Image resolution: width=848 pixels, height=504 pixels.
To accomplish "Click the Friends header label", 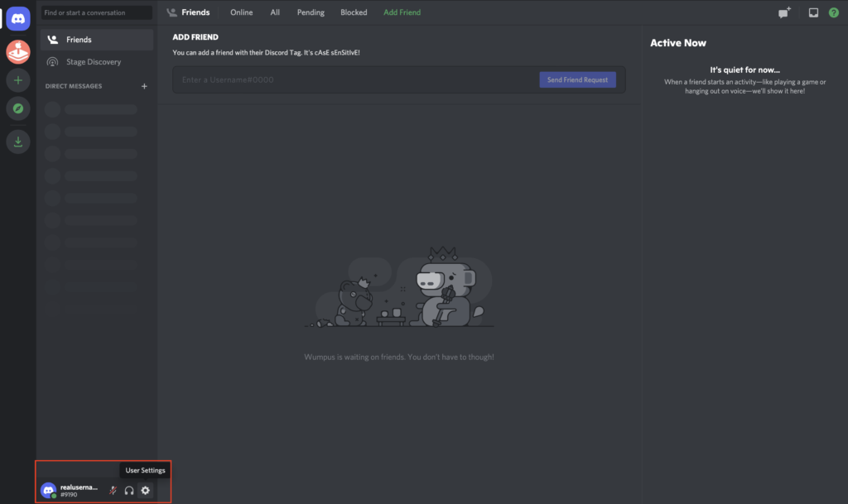I will click(x=195, y=12).
